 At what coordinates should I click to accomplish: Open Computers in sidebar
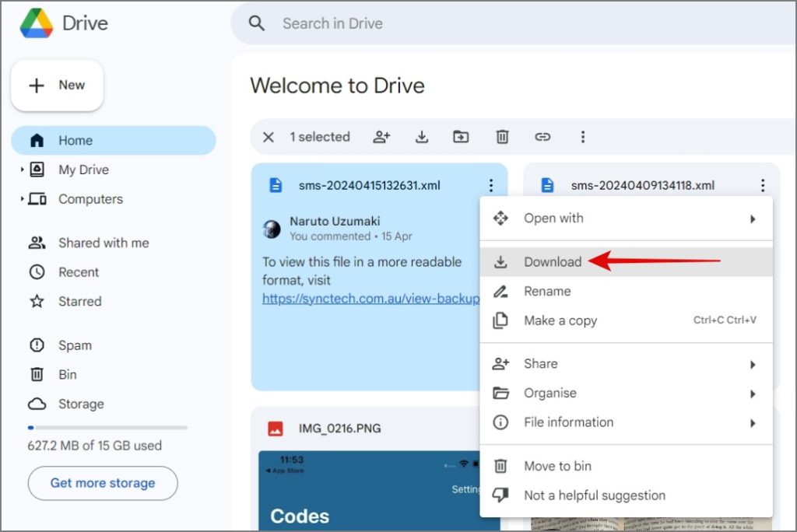90,199
